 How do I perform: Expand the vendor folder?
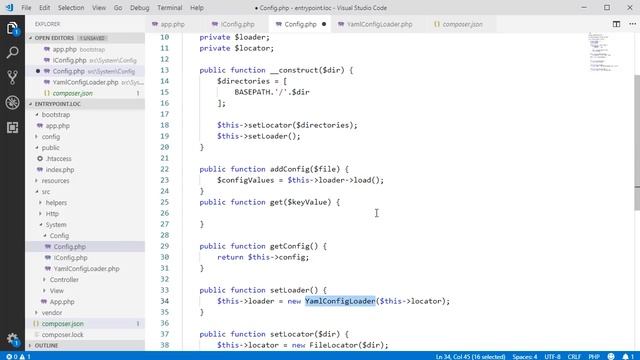tap(51, 313)
